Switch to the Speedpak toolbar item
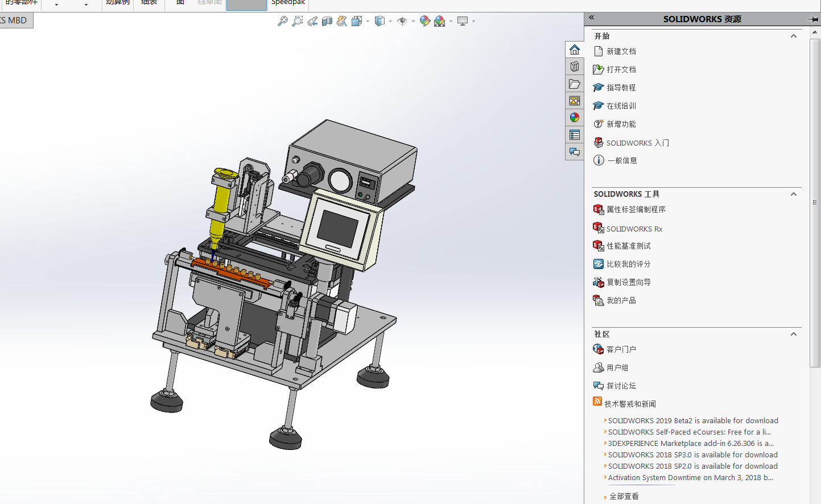 tap(288, 3)
